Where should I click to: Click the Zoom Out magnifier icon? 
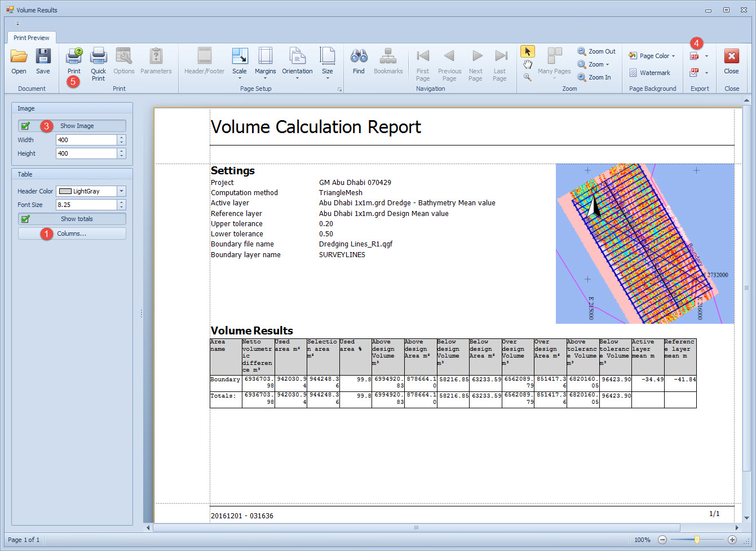point(582,51)
